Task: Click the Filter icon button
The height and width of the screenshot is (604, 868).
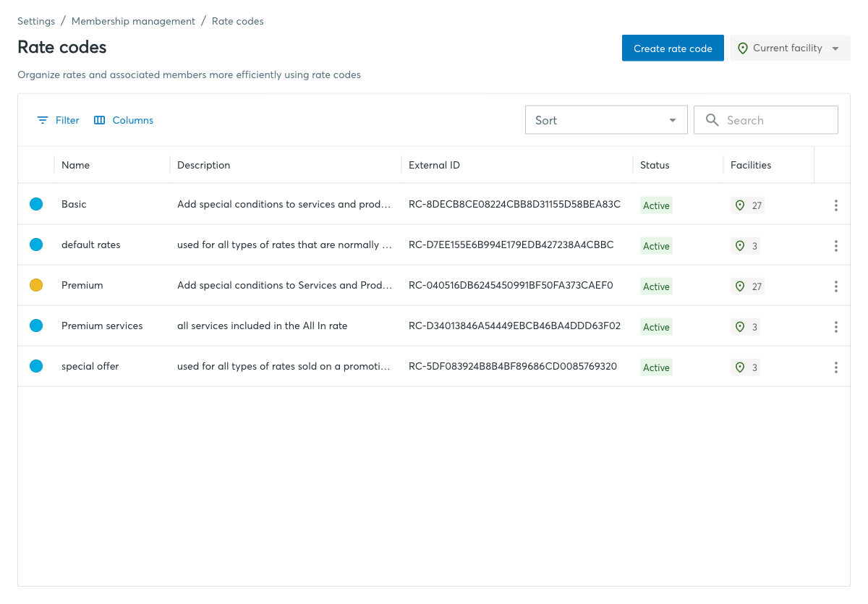Action: tap(58, 120)
